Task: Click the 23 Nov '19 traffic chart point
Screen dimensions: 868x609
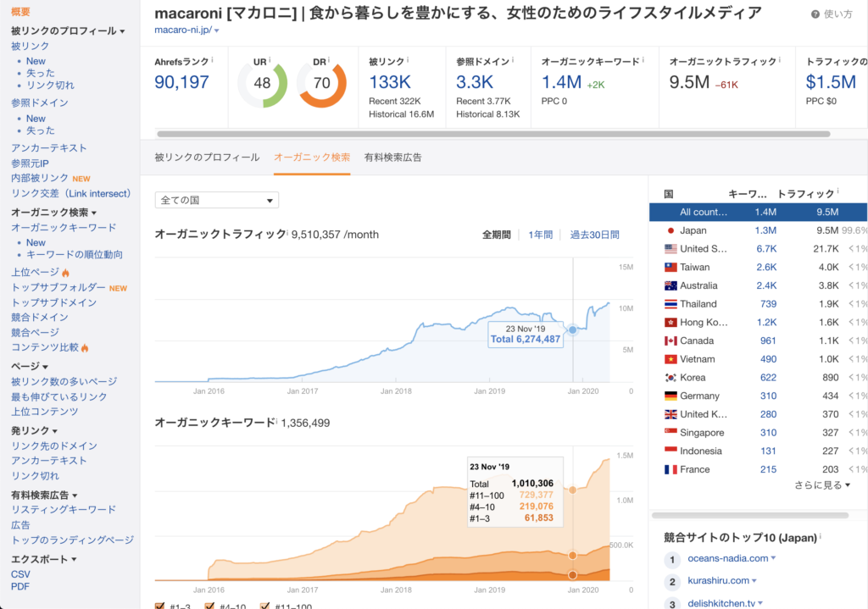Action: pyautogui.click(x=572, y=329)
